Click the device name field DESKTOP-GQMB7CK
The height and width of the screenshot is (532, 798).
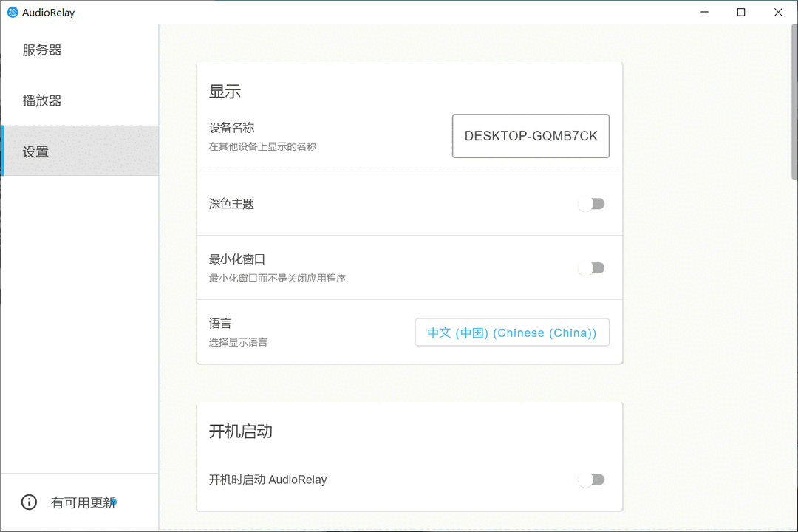pos(530,136)
